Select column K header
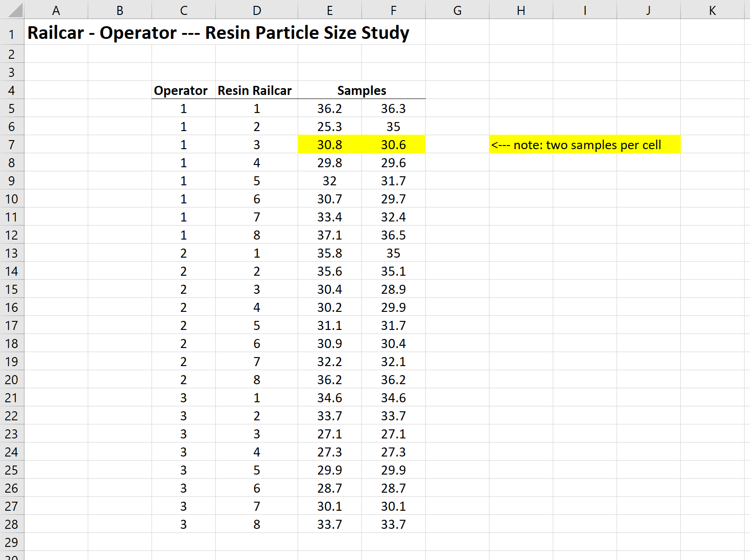 point(712,9)
